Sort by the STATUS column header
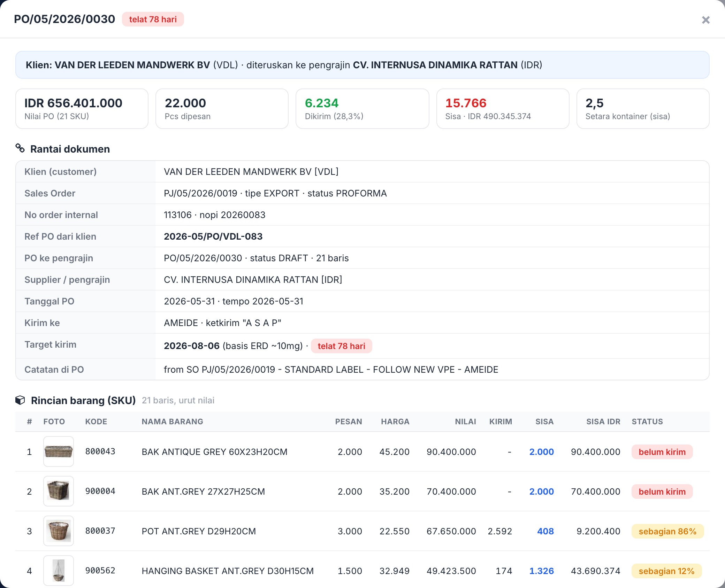This screenshot has width=725, height=588. [x=647, y=421]
